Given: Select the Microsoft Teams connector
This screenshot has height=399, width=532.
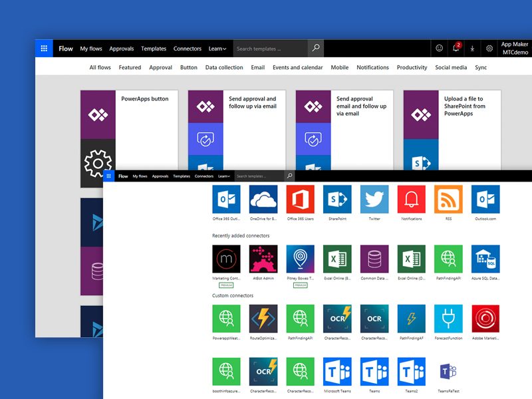Looking at the screenshot, I should pyautogui.click(x=337, y=372).
